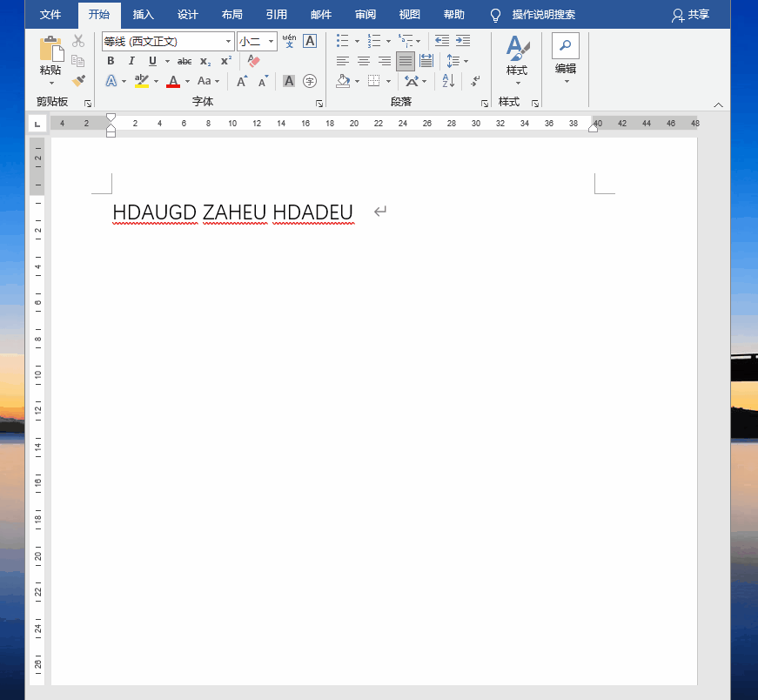Expand the line spacing dropdown
The width and height of the screenshot is (758, 700).
[x=466, y=61]
